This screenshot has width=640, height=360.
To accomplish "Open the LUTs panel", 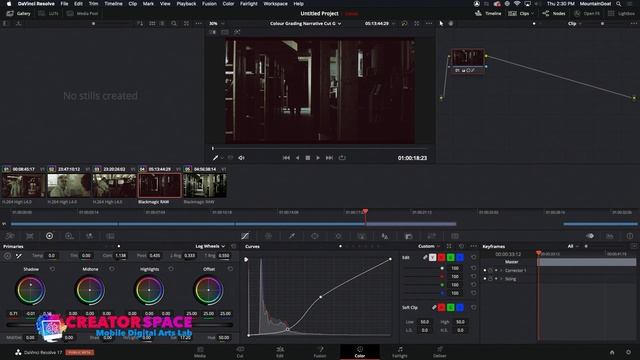I will coord(49,13).
